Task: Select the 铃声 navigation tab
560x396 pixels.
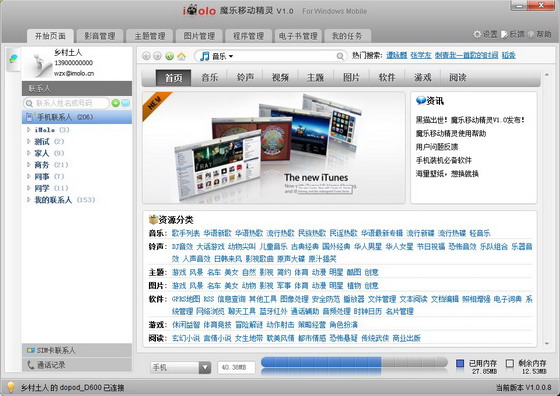Action: [x=245, y=77]
